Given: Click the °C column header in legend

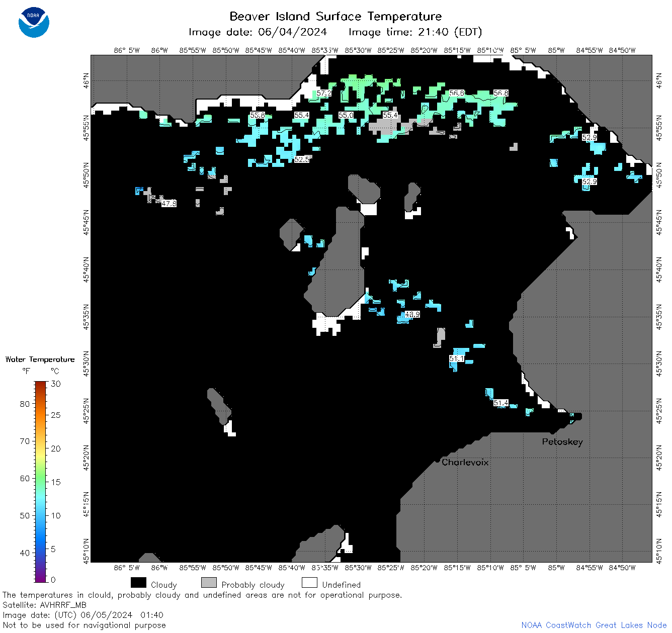Looking at the screenshot, I should (55, 372).
